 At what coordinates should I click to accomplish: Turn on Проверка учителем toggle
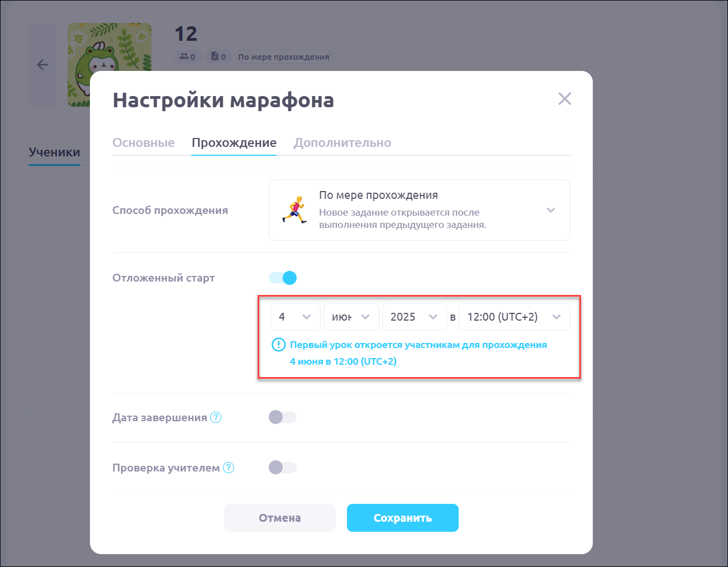click(x=283, y=468)
